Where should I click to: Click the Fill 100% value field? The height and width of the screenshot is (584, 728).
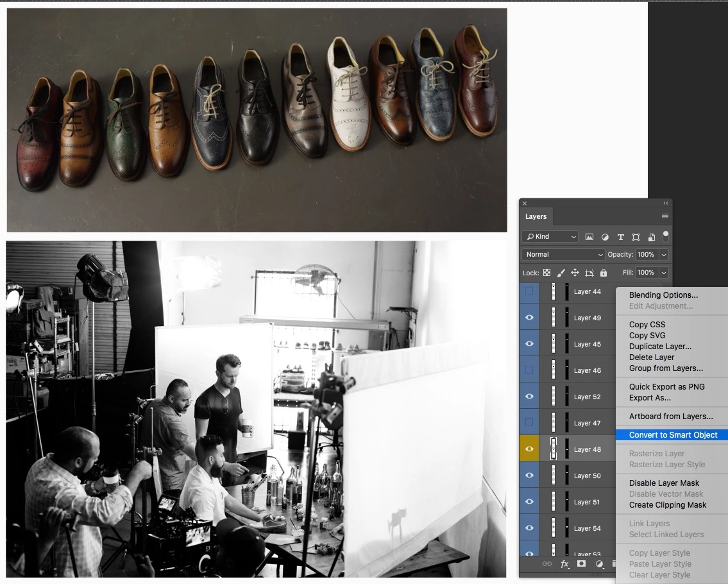646,273
